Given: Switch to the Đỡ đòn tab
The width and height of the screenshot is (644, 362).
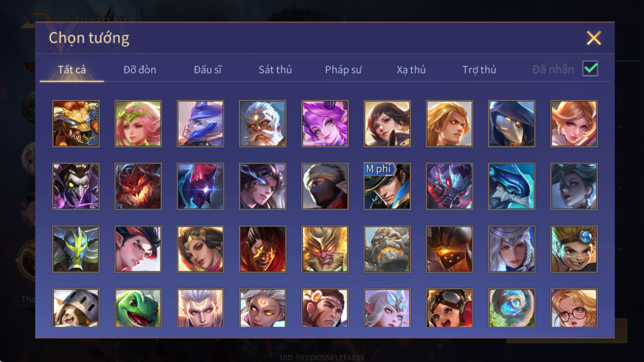Looking at the screenshot, I should pos(140,70).
